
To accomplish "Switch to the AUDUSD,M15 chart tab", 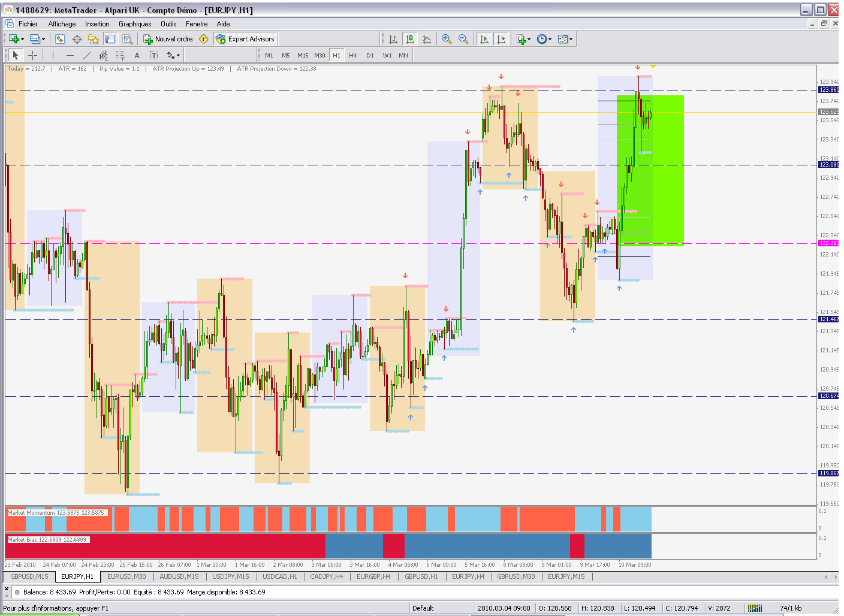I will pos(179,576).
